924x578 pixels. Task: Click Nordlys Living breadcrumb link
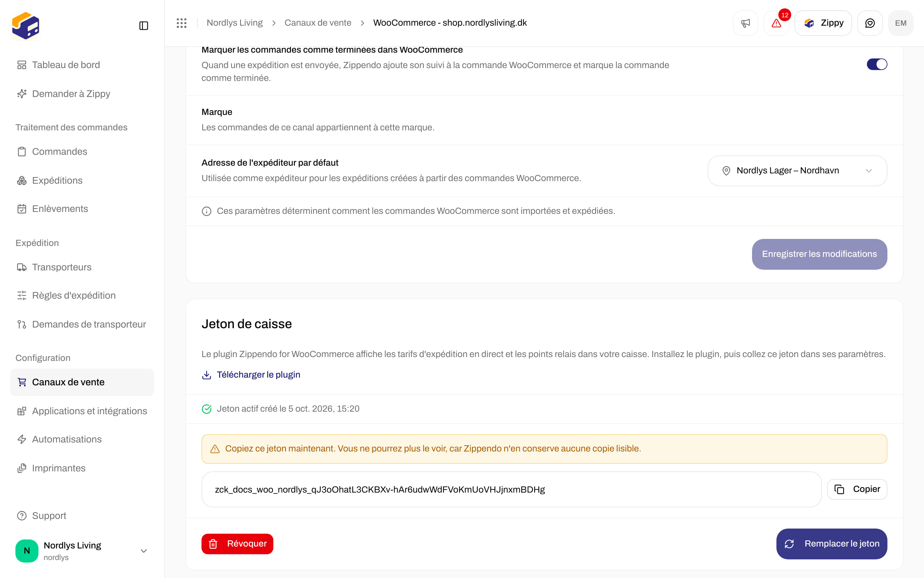coord(235,23)
